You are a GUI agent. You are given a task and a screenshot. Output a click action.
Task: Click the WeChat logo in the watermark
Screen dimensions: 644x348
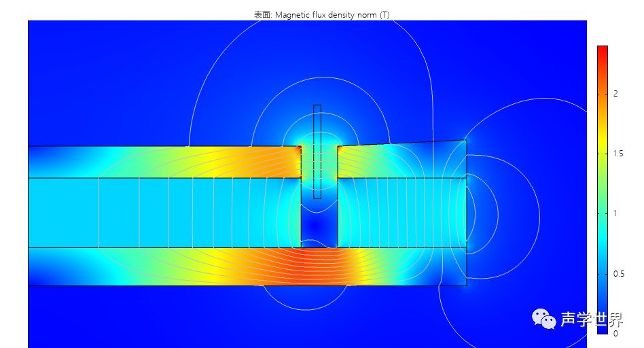(542, 318)
